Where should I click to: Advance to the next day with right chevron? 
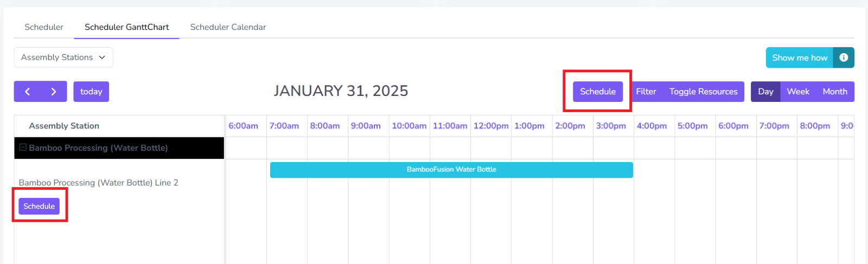(x=53, y=92)
